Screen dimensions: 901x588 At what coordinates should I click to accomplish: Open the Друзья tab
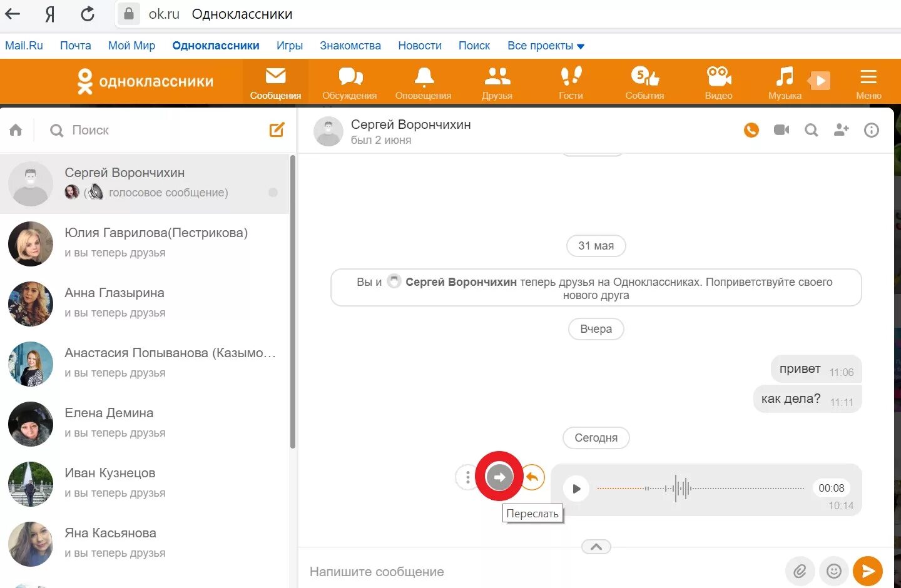pyautogui.click(x=497, y=82)
